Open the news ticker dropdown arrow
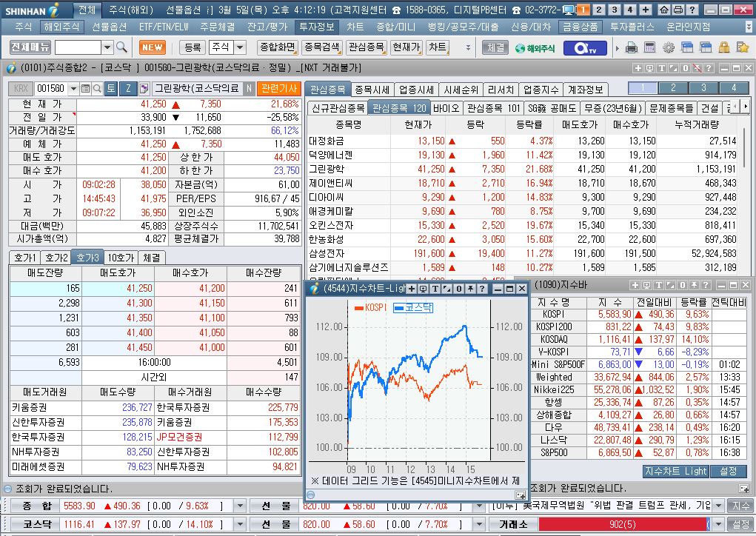 (719, 506)
